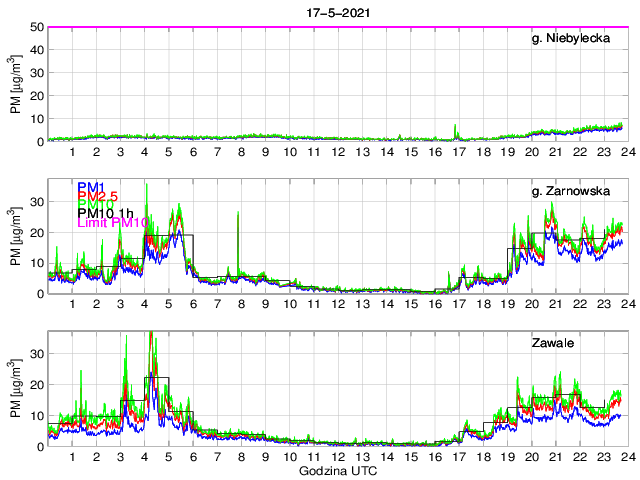Click the 50 tick on top plot y-axis
640x480 pixels.
pos(36,27)
